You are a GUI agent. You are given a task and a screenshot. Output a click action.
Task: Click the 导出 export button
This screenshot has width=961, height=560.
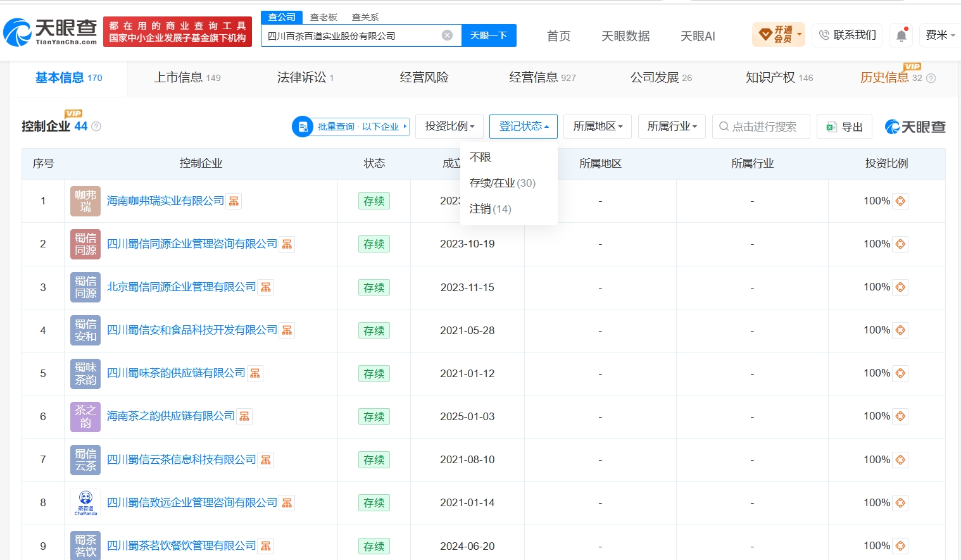pyautogui.click(x=845, y=127)
